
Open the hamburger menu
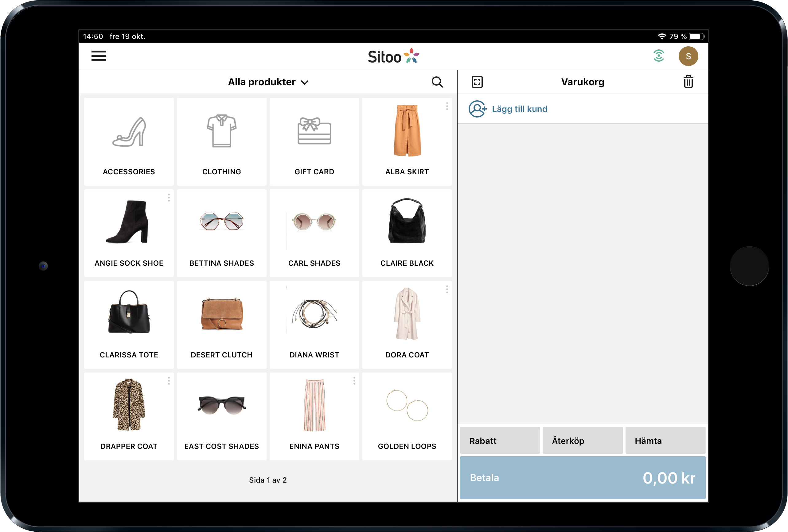point(99,56)
